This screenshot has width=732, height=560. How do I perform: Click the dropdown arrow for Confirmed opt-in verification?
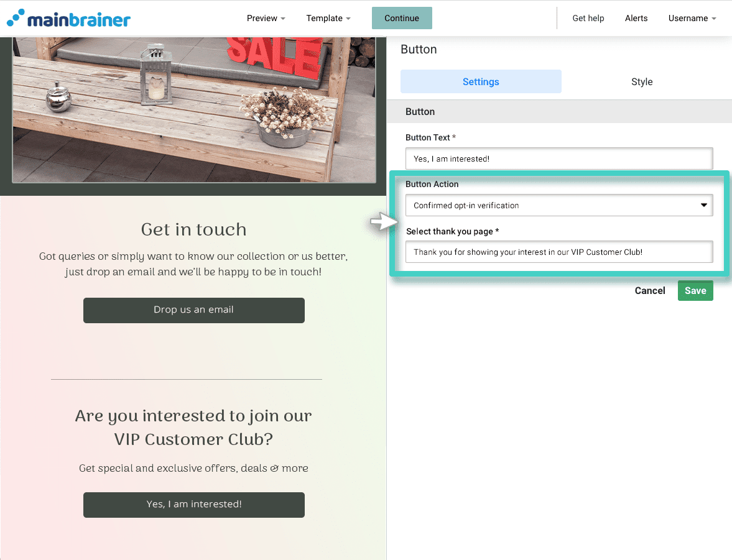point(703,205)
